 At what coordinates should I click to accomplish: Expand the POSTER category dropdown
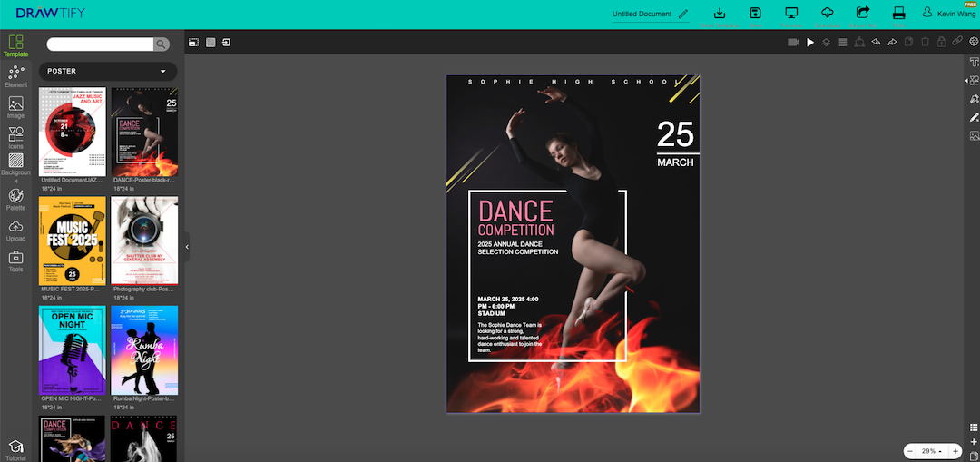point(107,72)
